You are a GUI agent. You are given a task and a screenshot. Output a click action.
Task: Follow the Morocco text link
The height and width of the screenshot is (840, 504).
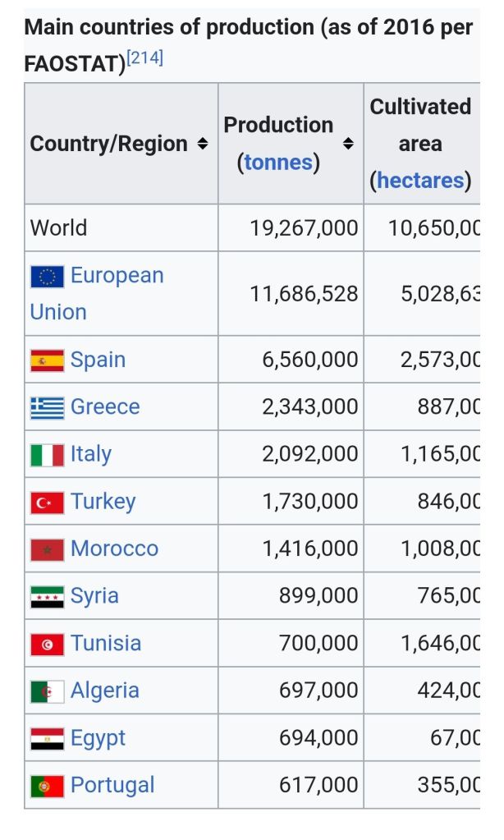[114, 549]
